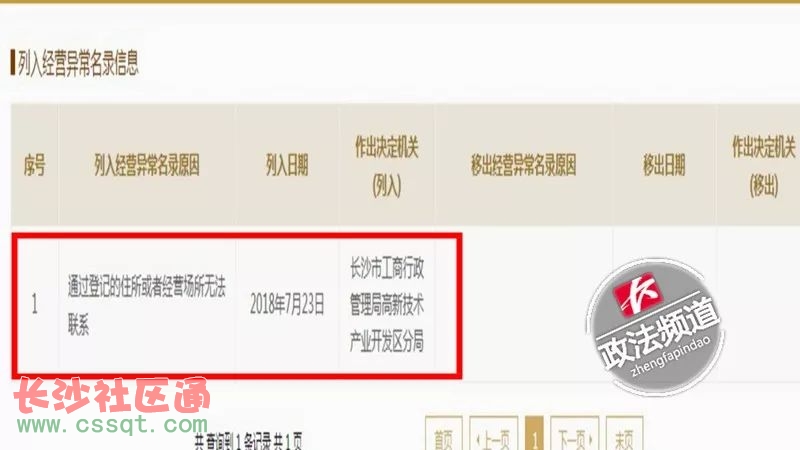Click the 列入经营异常名录原因 column header

146,165
